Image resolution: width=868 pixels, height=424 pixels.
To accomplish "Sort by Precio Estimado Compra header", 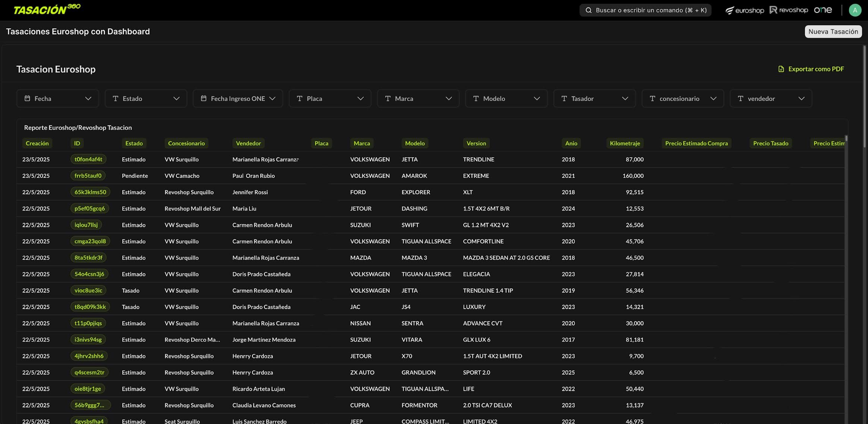I will coord(696,143).
